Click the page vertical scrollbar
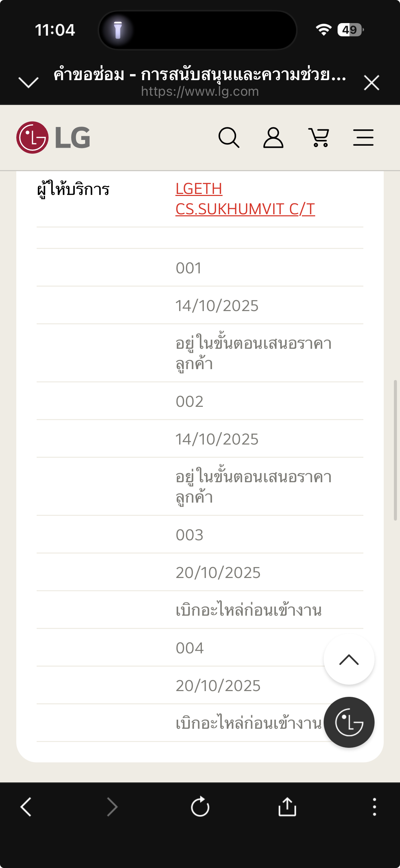The height and width of the screenshot is (868, 400). pos(395,450)
